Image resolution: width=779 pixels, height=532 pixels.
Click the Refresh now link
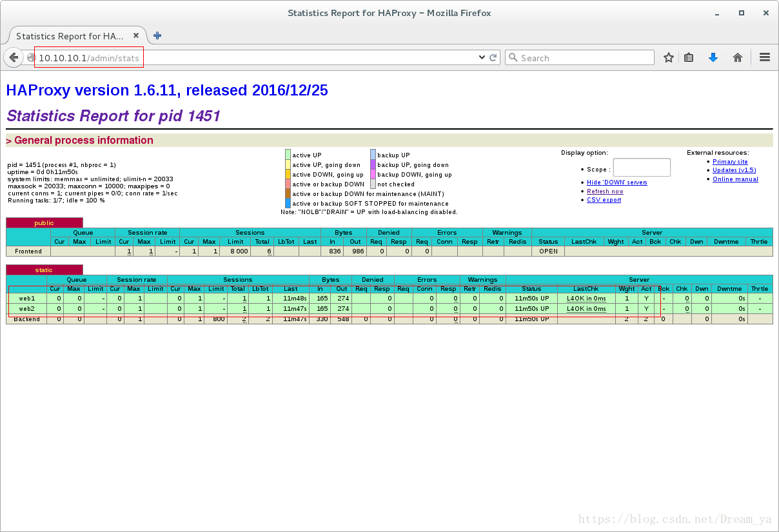click(x=605, y=191)
